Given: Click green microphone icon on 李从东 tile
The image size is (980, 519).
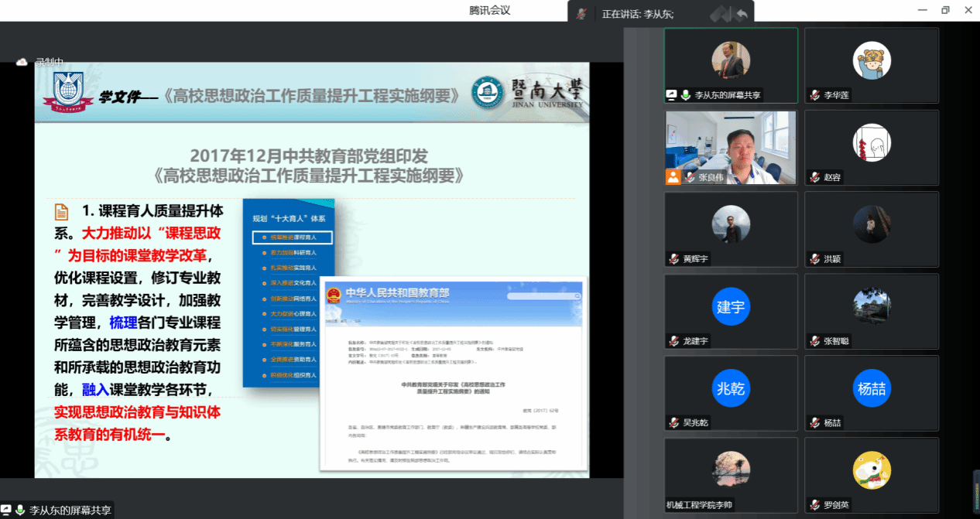Looking at the screenshot, I should [686, 95].
